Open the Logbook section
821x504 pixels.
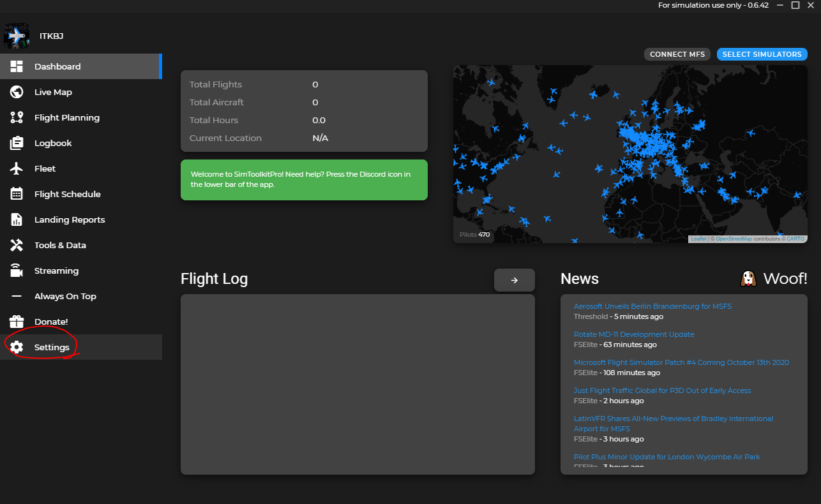tap(80, 143)
